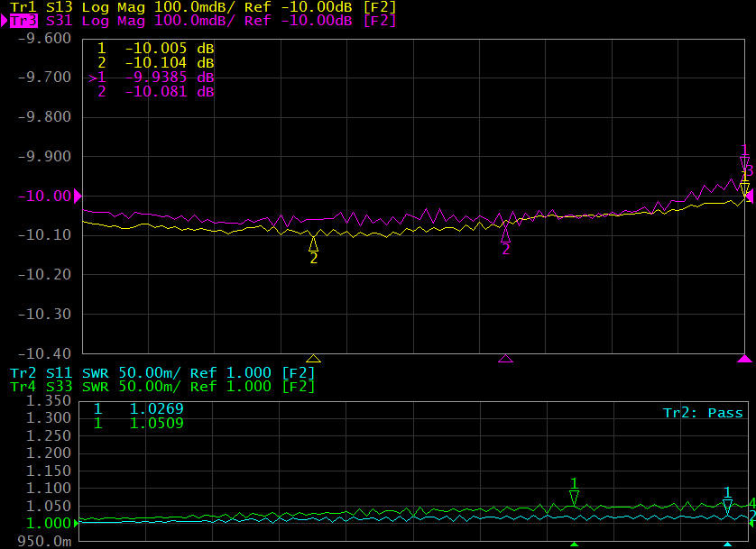Viewport: 756px width, 549px height.
Task: Click the -9.900 scale label
Action: click(44, 156)
